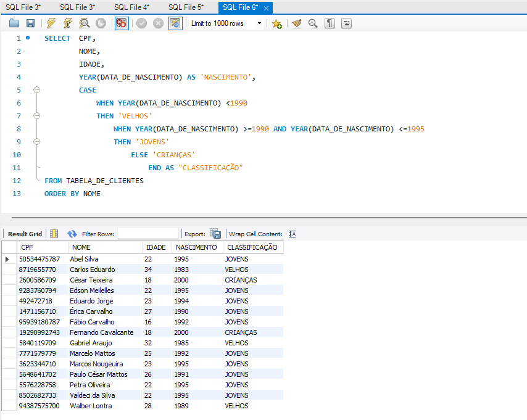Close the SQL File 6 tab
527x420 pixels.
[x=266, y=8]
